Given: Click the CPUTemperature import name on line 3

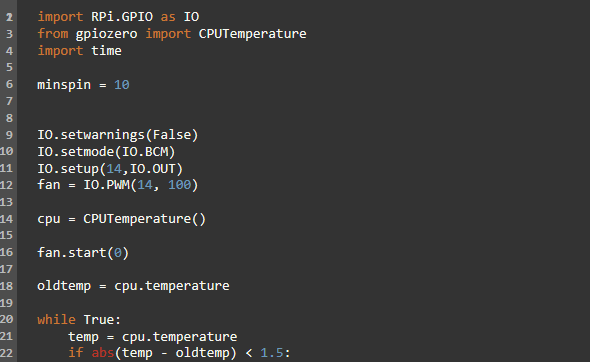Looking at the screenshot, I should coord(252,34).
